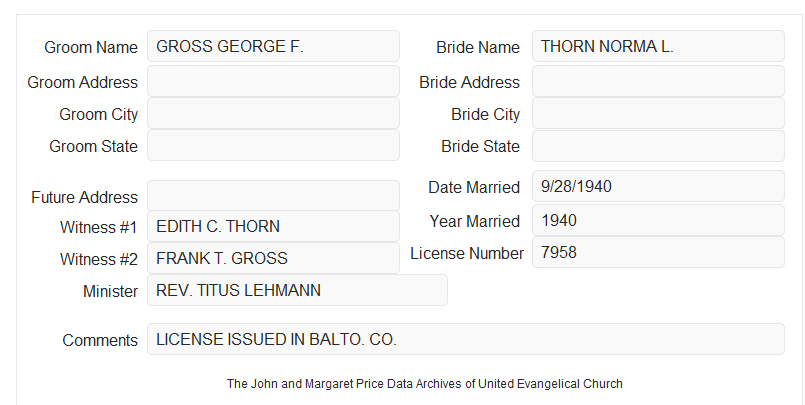This screenshot has width=805, height=405.
Task: Focus the Year Married field
Action: 658,220
